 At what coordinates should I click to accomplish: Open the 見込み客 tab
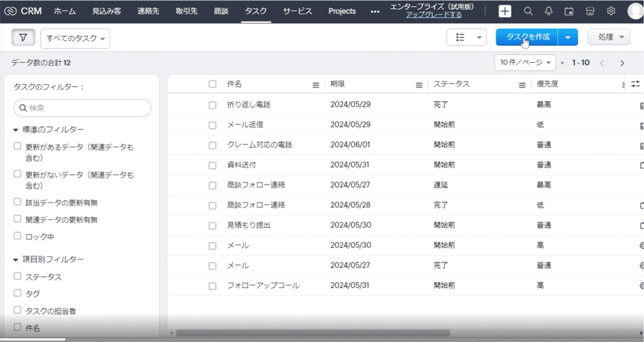[107, 11]
